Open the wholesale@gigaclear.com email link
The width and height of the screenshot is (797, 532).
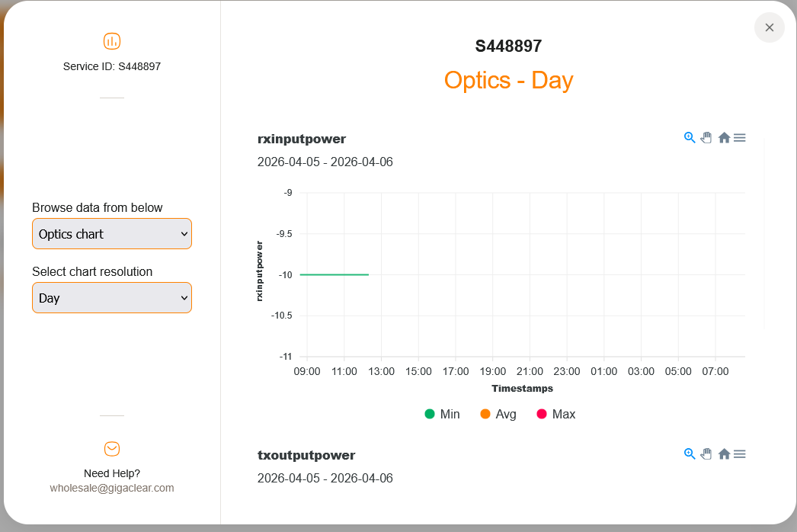[112, 488]
